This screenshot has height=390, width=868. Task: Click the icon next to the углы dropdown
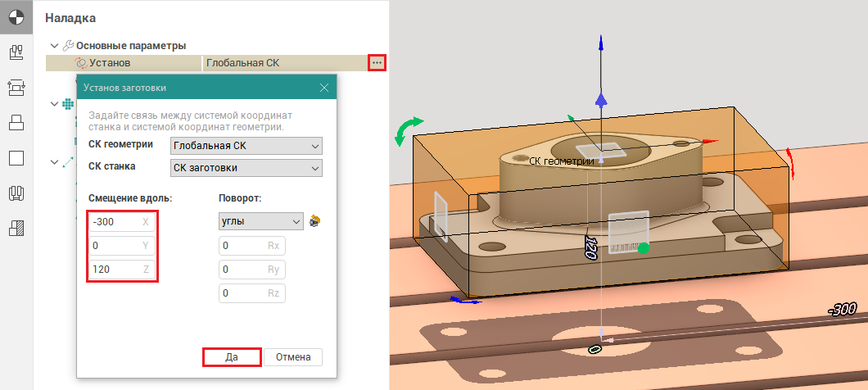click(x=314, y=221)
